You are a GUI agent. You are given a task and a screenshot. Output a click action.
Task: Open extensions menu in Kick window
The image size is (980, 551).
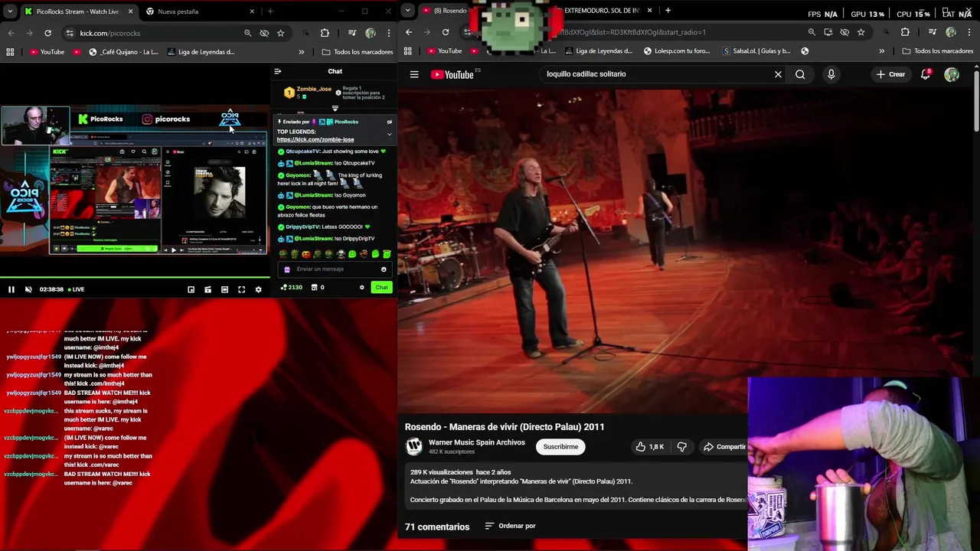pos(325,33)
